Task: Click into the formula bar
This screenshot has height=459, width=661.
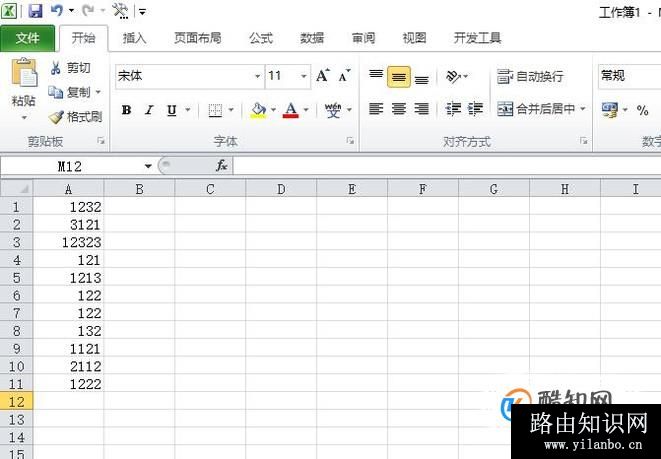Action: pos(447,166)
